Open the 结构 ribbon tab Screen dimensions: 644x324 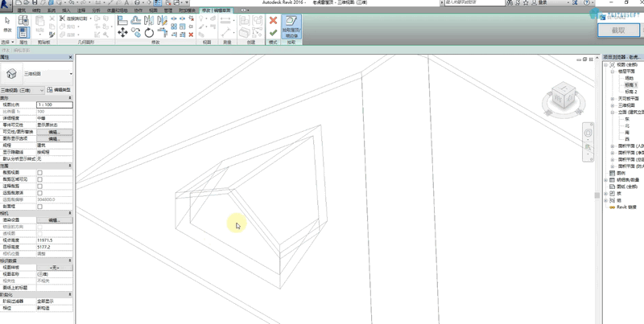[x=36, y=10]
